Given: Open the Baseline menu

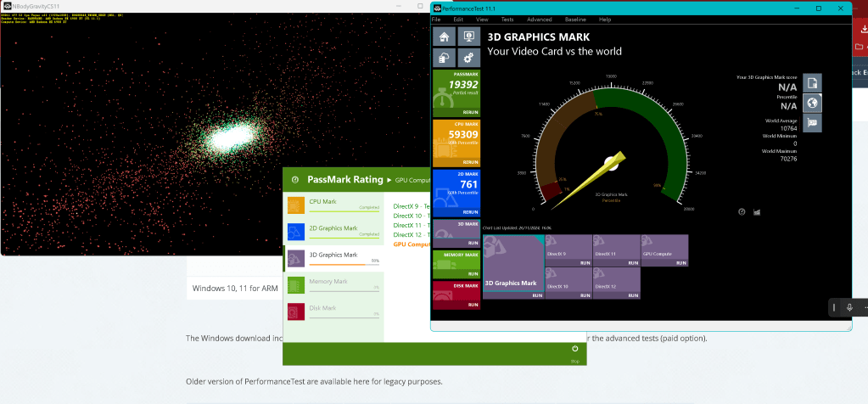Looking at the screenshot, I should pyautogui.click(x=575, y=20).
